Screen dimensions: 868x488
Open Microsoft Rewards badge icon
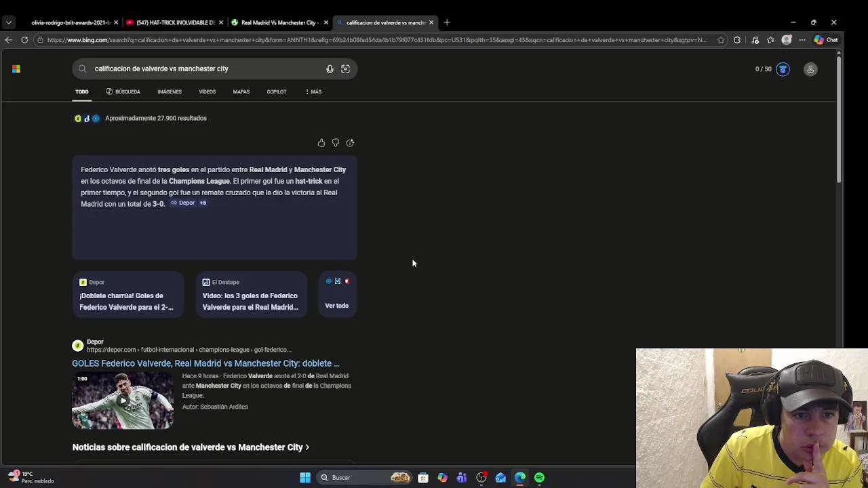tap(783, 69)
